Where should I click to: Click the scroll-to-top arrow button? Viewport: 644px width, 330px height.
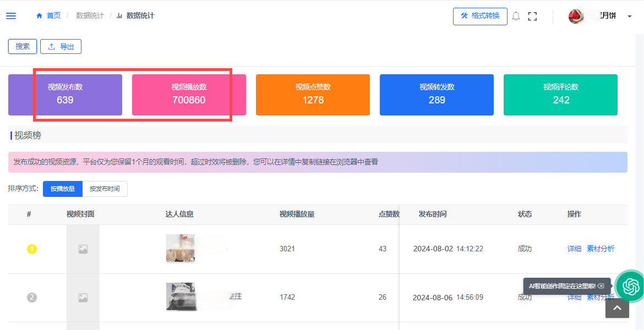[x=617, y=309]
